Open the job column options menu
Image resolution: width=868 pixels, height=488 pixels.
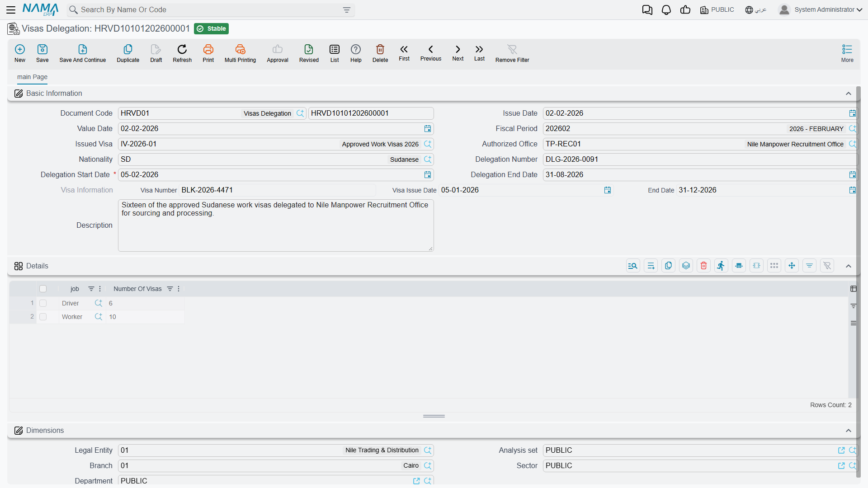(100, 289)
